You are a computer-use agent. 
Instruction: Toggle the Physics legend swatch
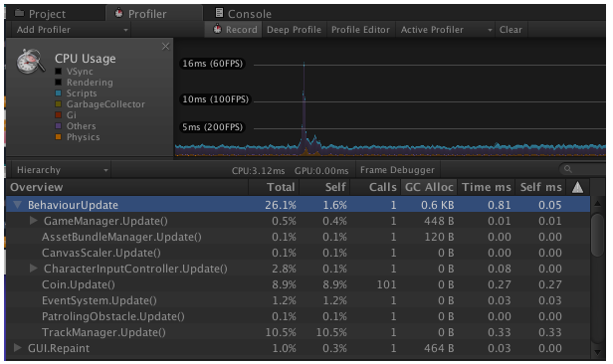click(x=59, y=137)
